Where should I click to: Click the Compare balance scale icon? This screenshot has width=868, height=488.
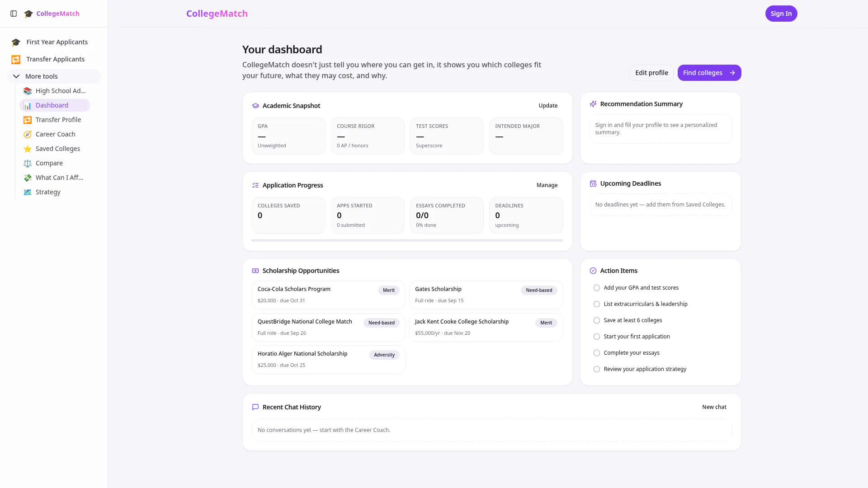(28, 163)
